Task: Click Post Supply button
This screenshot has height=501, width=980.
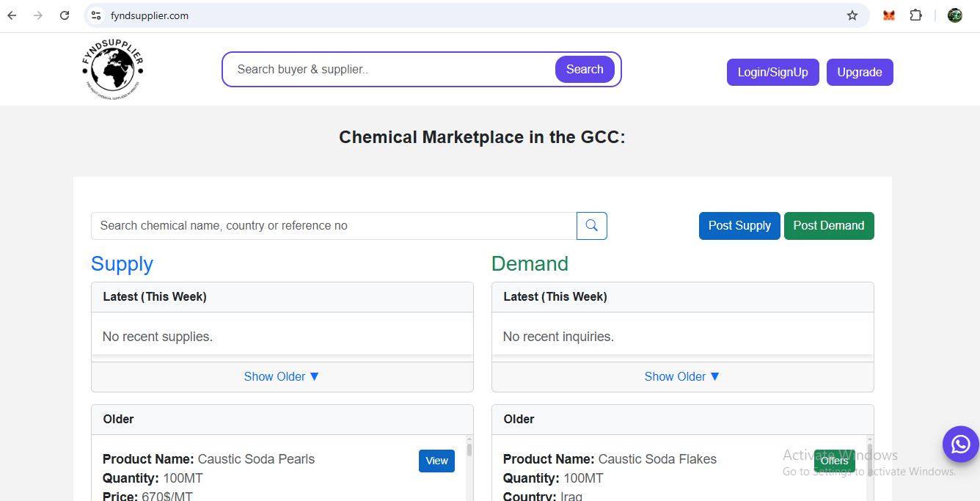Action: click(739, 226)
